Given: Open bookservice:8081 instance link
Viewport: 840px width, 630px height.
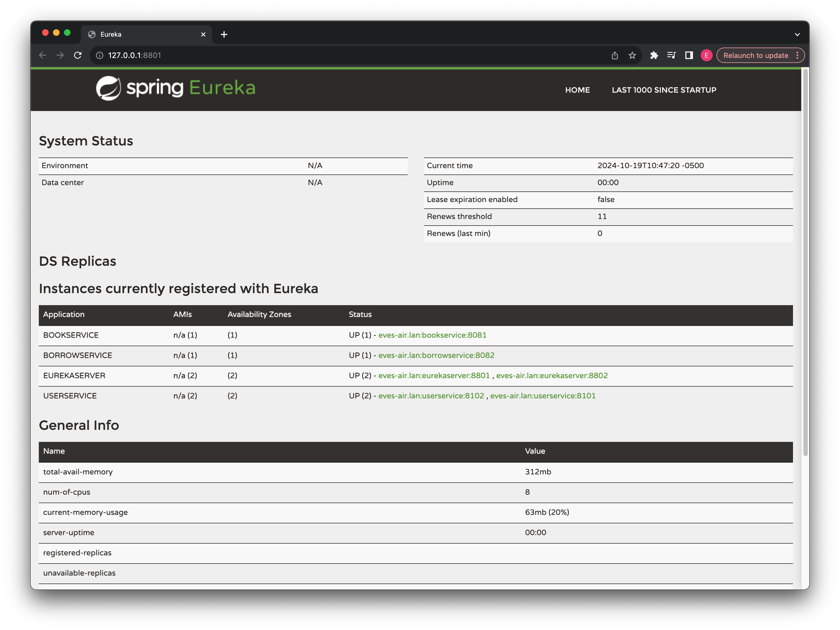Looking at the screenshot, I should [x=432, y=335].
